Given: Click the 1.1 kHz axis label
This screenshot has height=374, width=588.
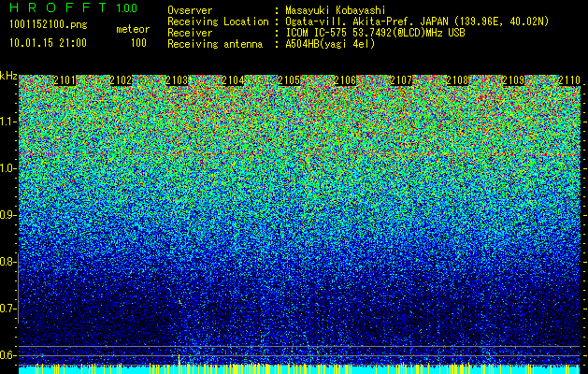Looking at the screenshot, I should pos(7,122).
